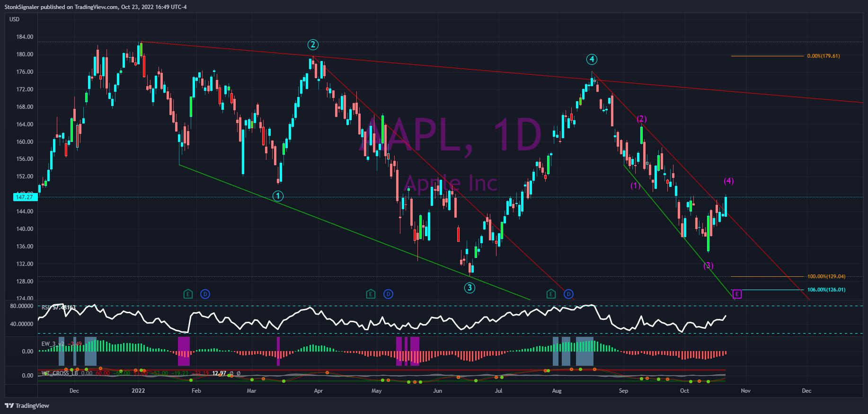Click the 140.00 price axis label
This screenshot has height=414, width=868.
tap(25, 229)
